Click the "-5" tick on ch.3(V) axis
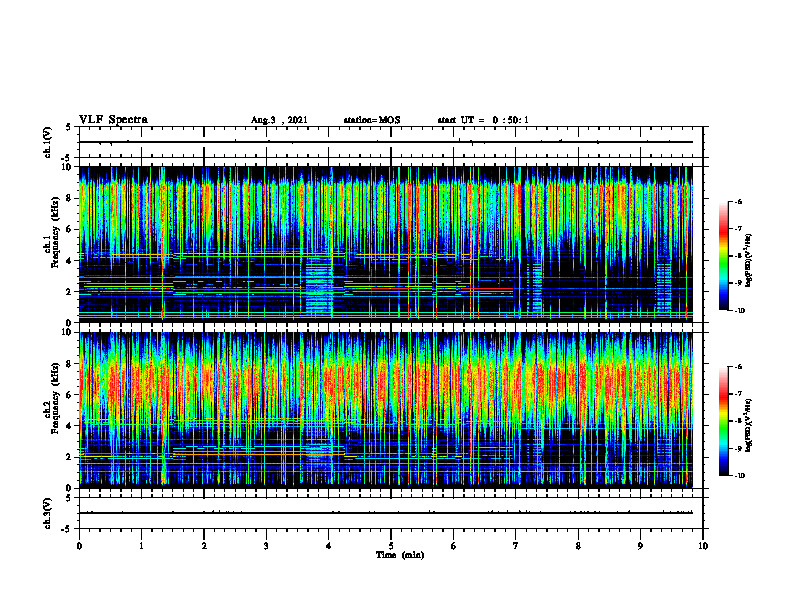792x612 pixels. click(x=67, y=529)
